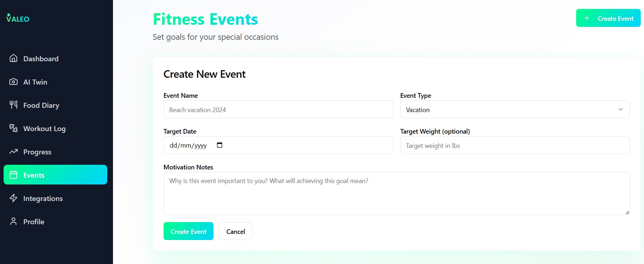Click the Event Type chevron arrow
The height and width of the screenshot is (264, 644).
coord(621,109)
